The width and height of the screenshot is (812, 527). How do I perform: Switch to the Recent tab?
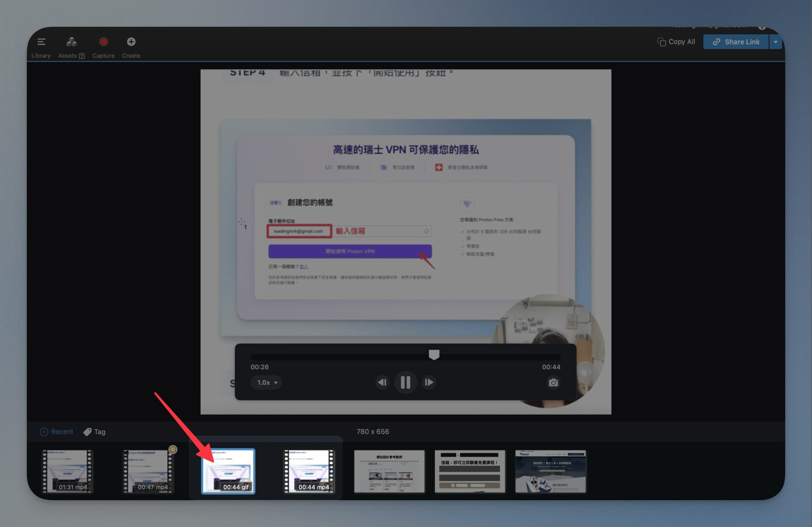click(56, 432)
